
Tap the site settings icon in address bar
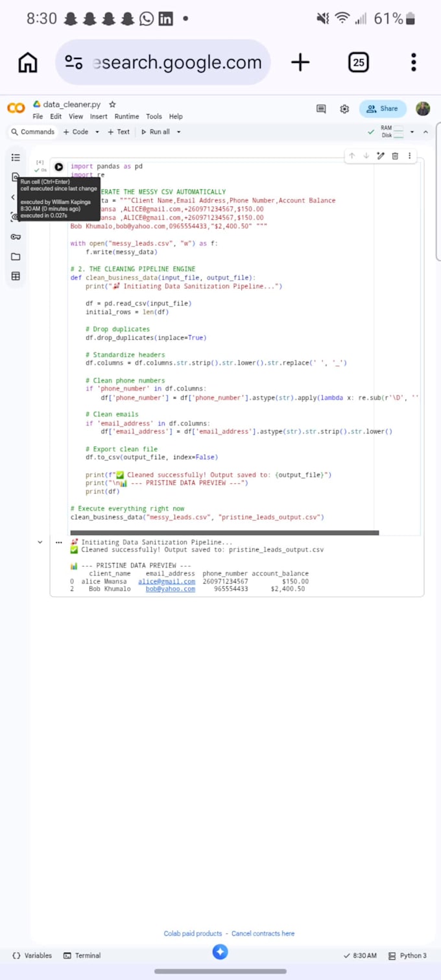pos(74,63)
